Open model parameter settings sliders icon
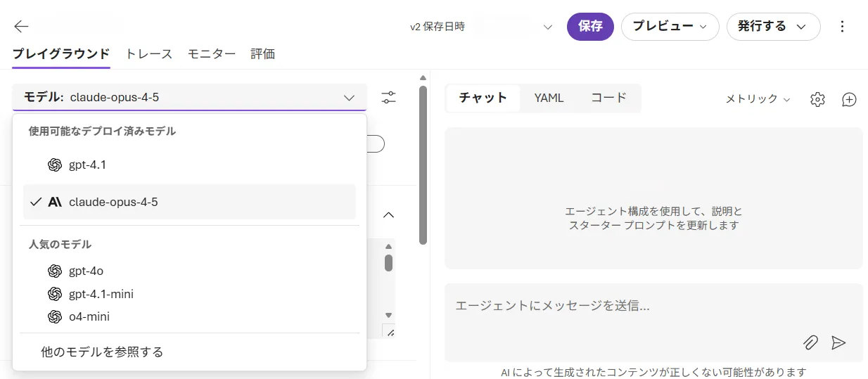Screen dimensions: 868x379 (x=389, y=98)
